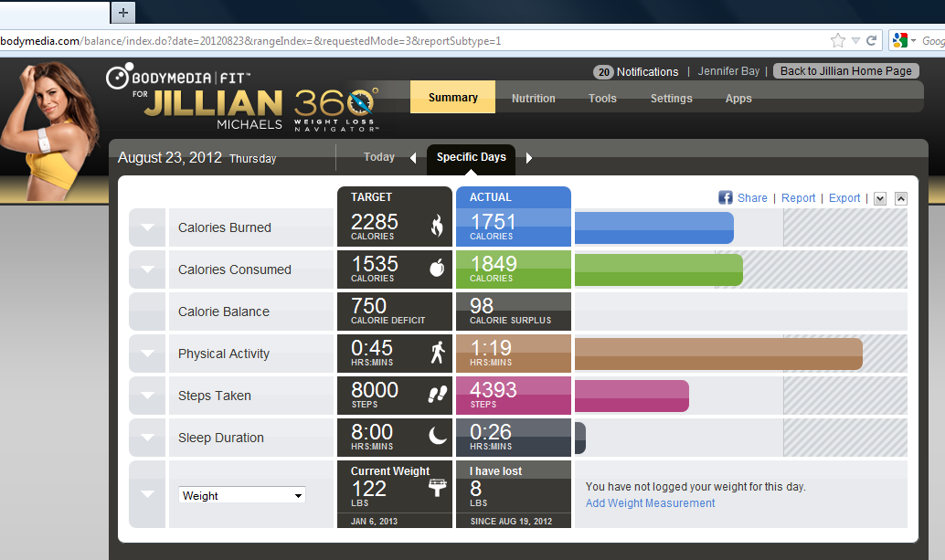The image size is (945, 560).
Task: Click the pink Steps Taken progress bar
Action: tap(632, 396)
